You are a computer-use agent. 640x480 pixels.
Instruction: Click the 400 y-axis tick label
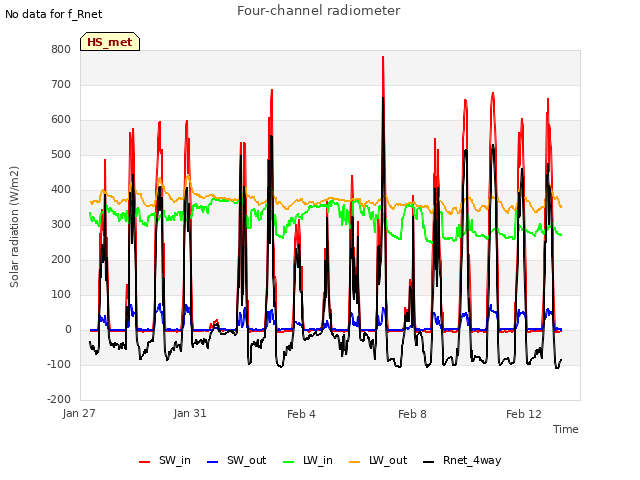[x=61, y=189]
